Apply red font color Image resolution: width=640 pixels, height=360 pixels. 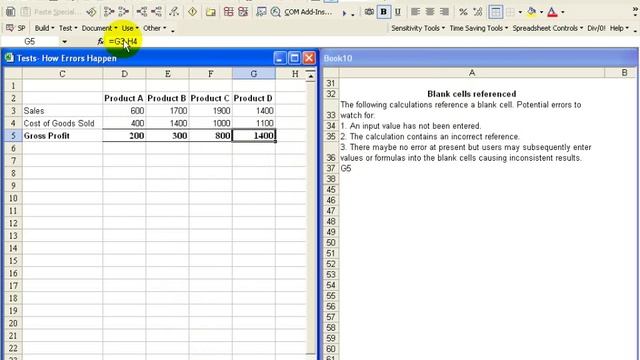pyautogui.click(x=552, y=12)
